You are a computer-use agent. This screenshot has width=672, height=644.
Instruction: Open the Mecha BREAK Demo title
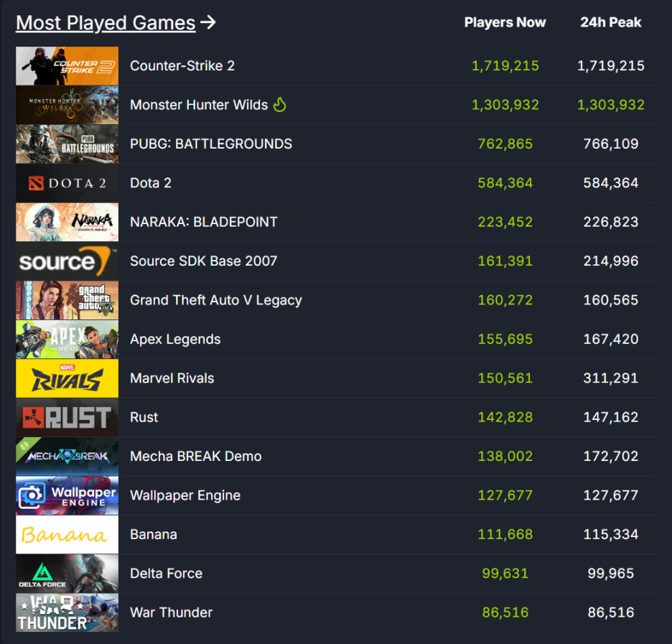click(x=196, y=456)
